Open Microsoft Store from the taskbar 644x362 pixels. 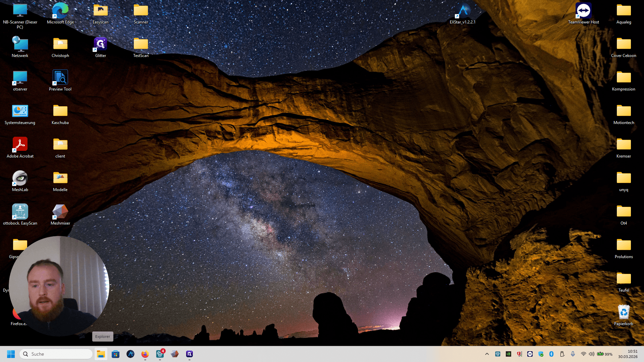point(116,354)
